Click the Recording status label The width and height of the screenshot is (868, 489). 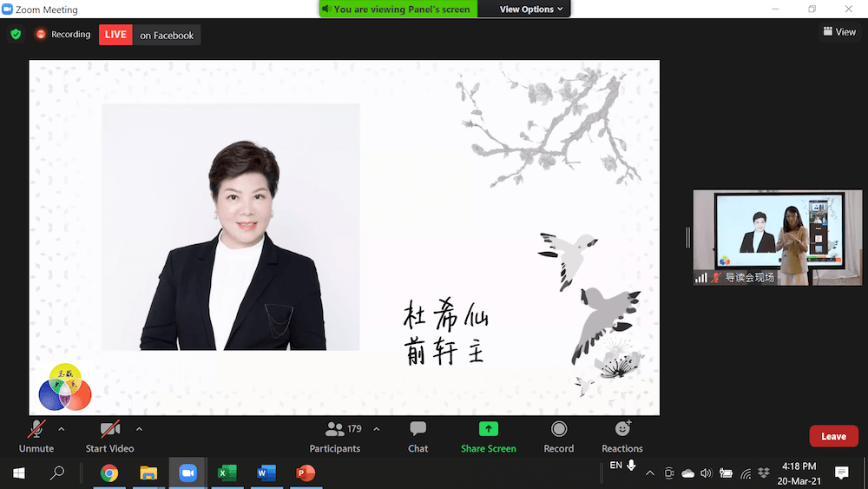point(63,35)
